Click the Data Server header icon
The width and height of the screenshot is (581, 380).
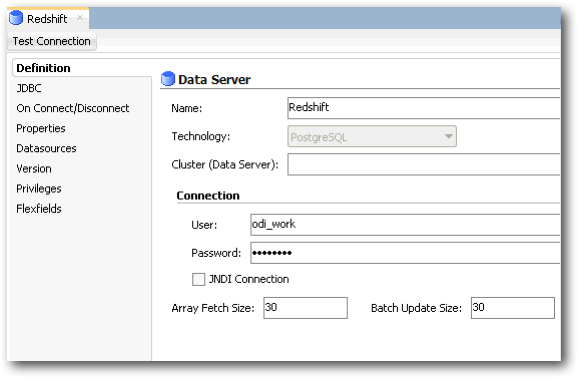[x=168, y=79]
